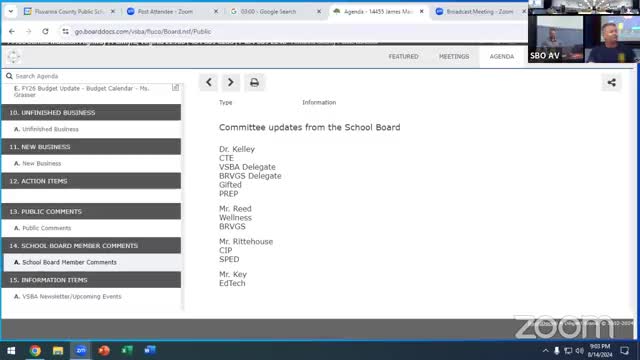640x360 pixels.
Task: Show hidden system tray icons
Action: click(545, 351)
